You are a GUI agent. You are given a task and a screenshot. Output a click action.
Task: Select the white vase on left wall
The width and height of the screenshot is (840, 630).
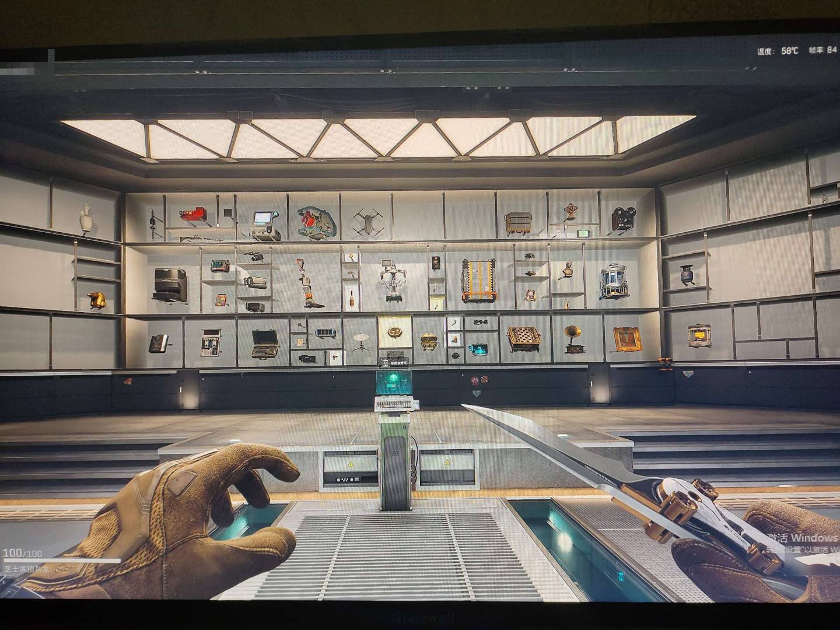pyautogui.click(x=85, y=218)
